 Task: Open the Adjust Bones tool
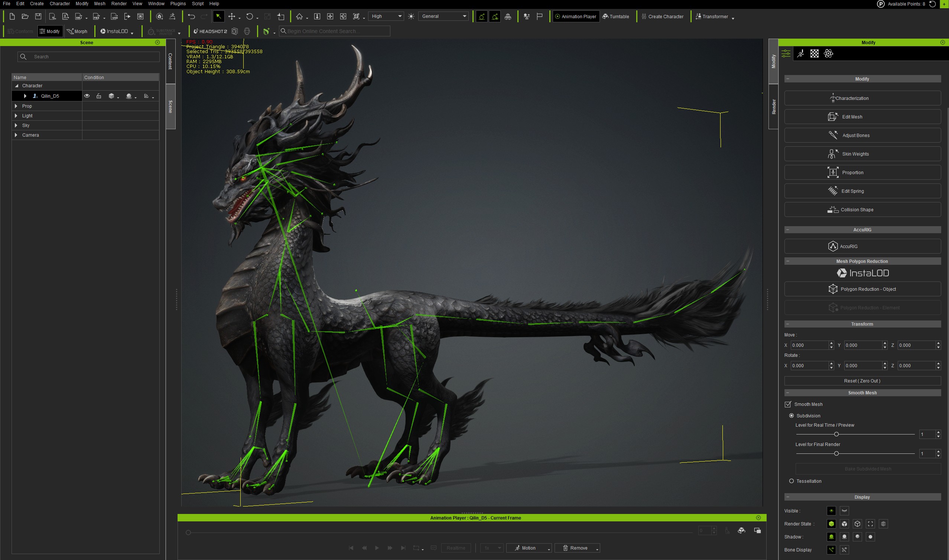pyautogui.click(x=862, y=135)
